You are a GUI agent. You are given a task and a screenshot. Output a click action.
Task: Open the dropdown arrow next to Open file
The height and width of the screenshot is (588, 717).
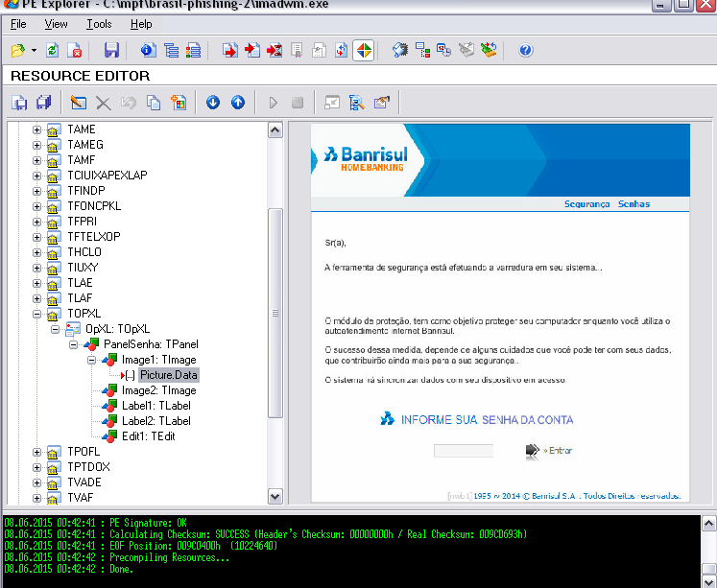34,50
